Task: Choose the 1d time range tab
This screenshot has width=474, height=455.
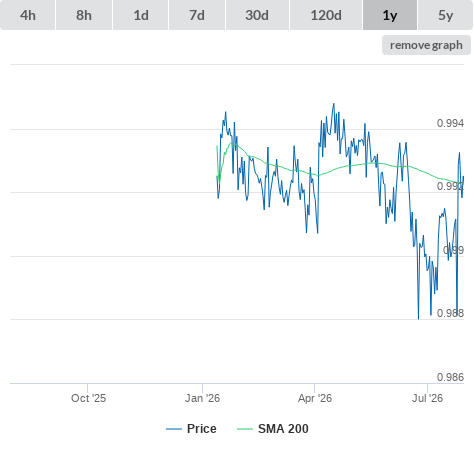Action: pyautogui.click(x=141, y=15)
